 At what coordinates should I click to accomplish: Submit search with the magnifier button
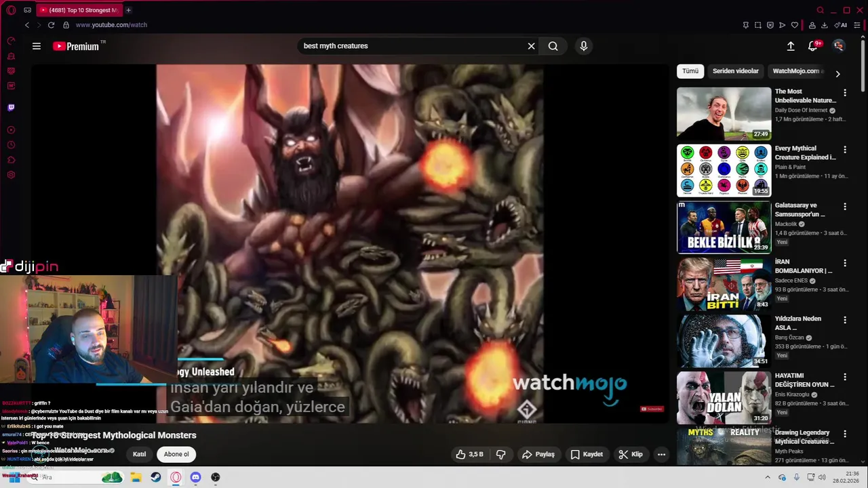[x=553, y=46]
